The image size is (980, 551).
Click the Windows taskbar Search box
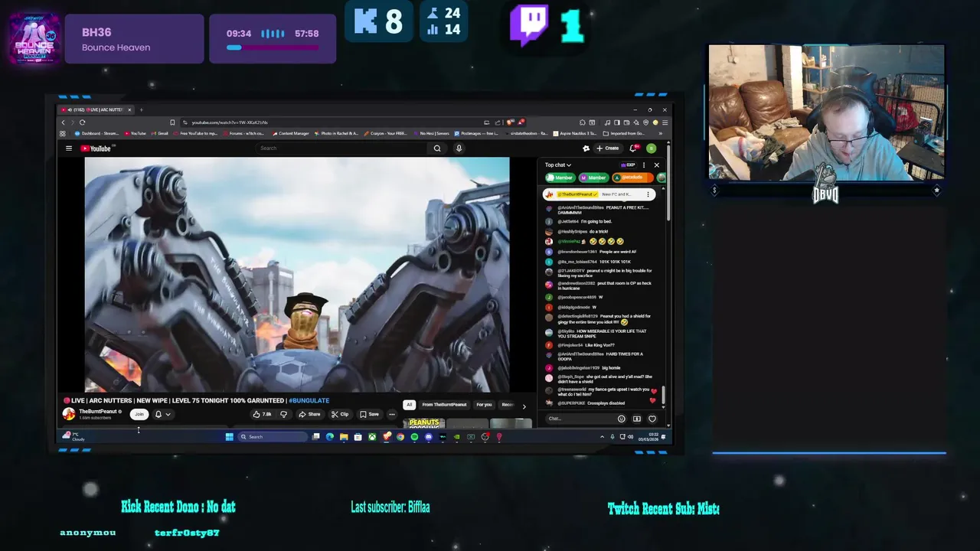click(x=273, y=437)
